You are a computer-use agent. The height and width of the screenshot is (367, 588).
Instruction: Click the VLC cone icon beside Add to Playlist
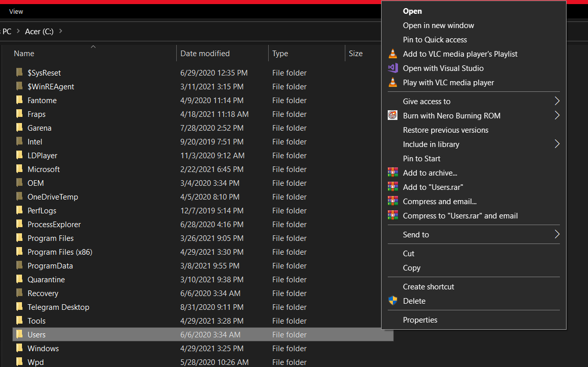click(392, 54)
